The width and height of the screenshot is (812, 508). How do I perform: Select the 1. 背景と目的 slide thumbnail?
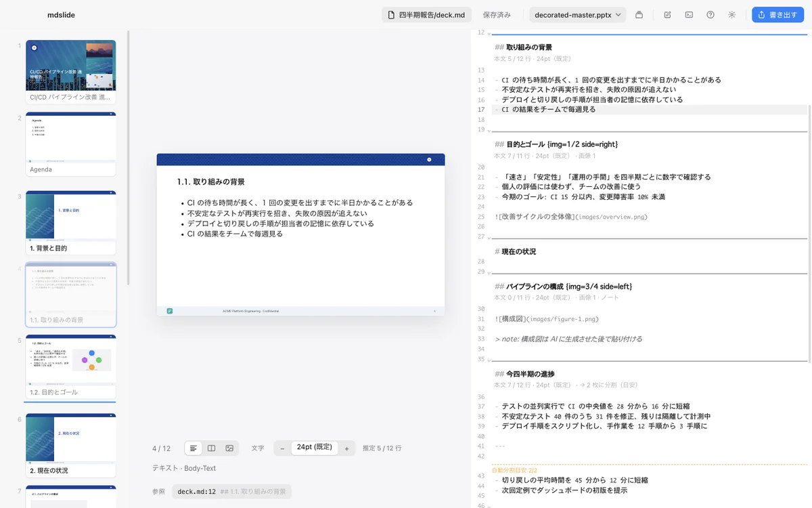point(71,223)
